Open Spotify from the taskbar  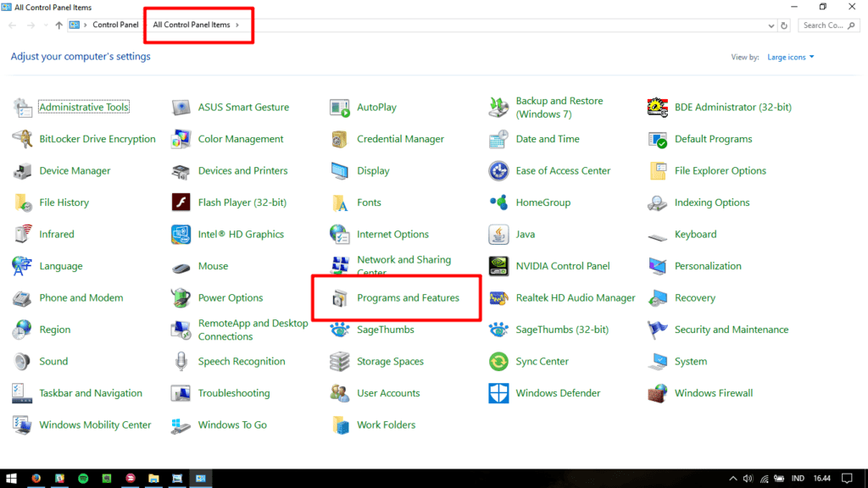pos(83,479)
